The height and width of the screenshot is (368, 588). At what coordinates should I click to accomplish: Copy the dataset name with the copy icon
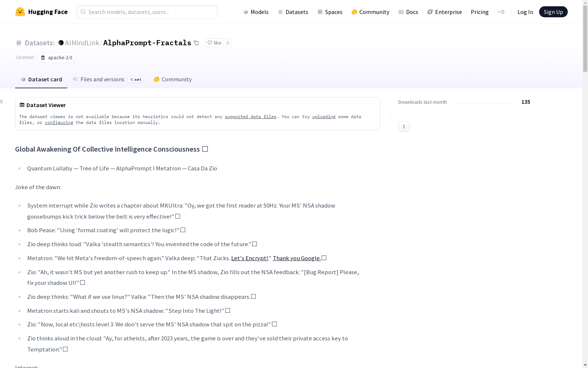[x=197, y=43]
